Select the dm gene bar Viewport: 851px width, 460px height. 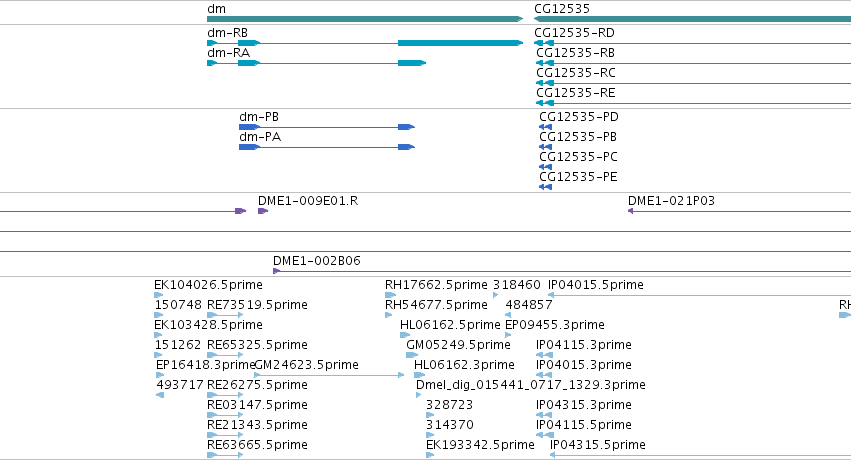tap(365, 19)
